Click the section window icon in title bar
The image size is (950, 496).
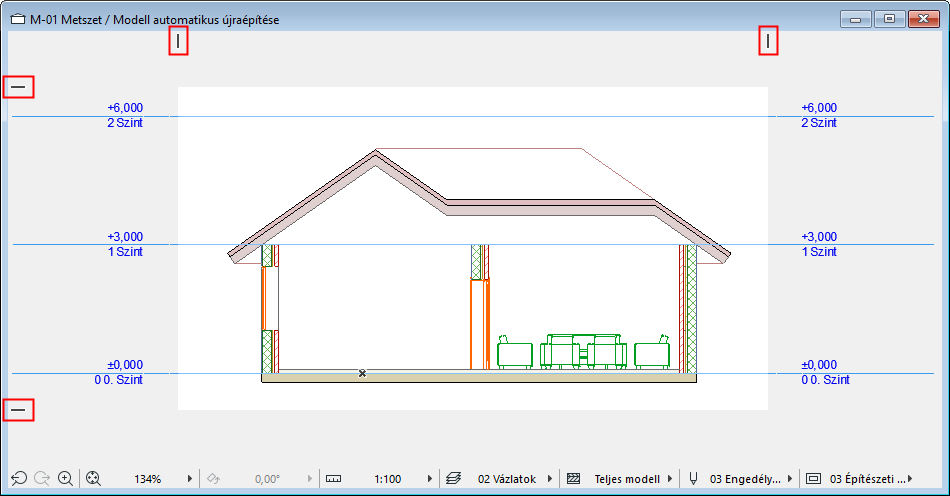[18, 19]
